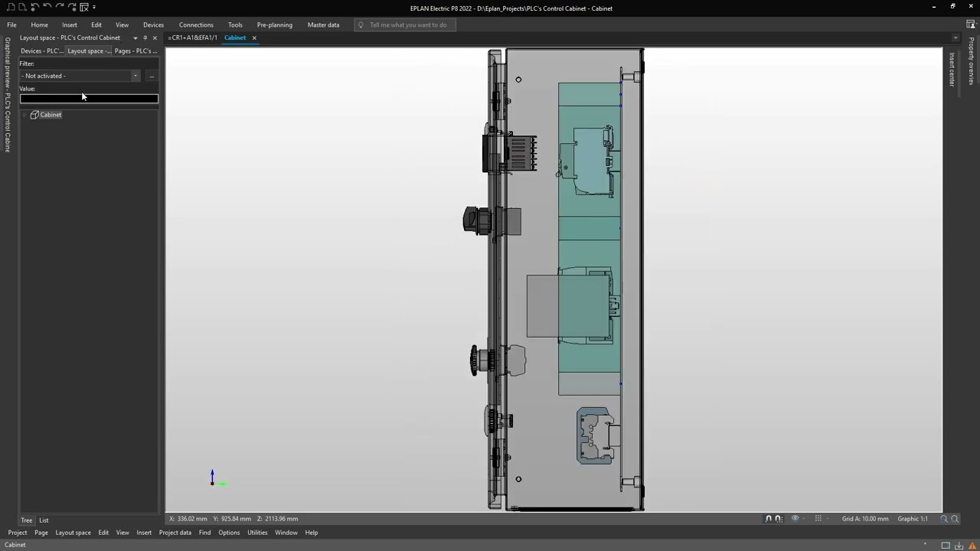This screenshot has height=551, width=980.
Task: Open the =CR1+A1&EFA1/1 page tab
Action: [193, 37]
